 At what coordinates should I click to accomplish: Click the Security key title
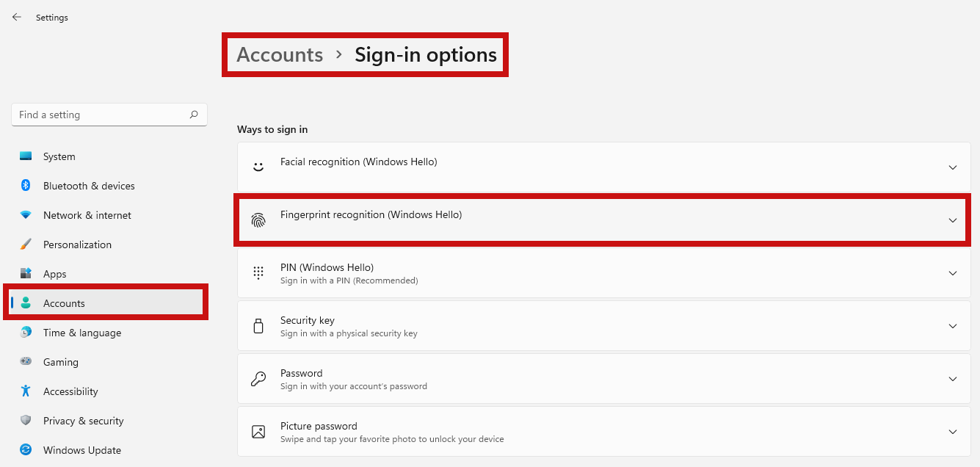point(308,320)
